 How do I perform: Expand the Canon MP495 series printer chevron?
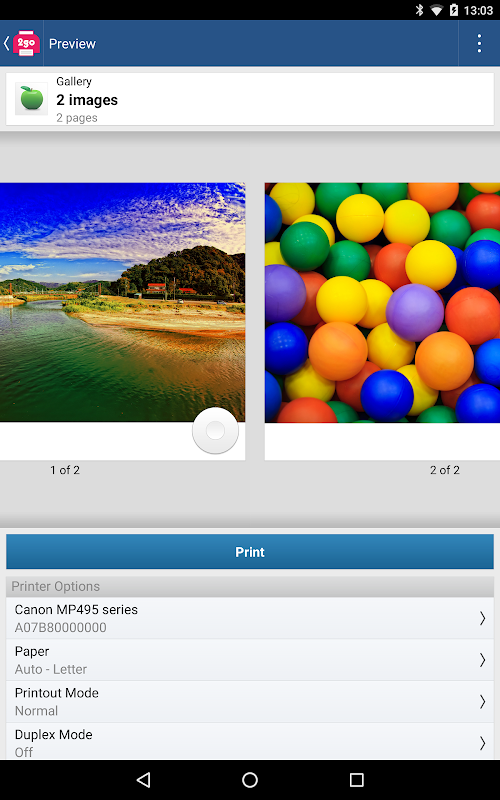click(x=482, y=618)
